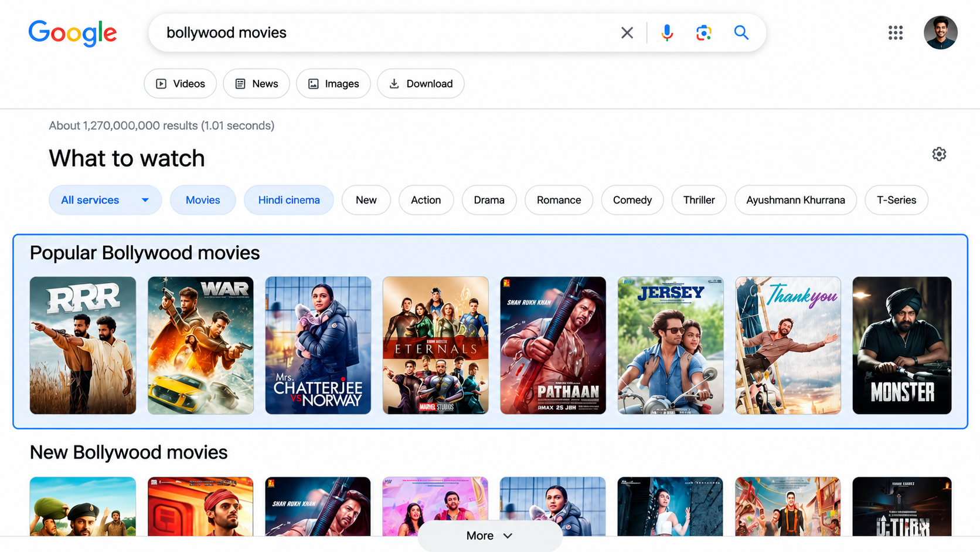Click the magnifying glass search icon

coord(741,33)
